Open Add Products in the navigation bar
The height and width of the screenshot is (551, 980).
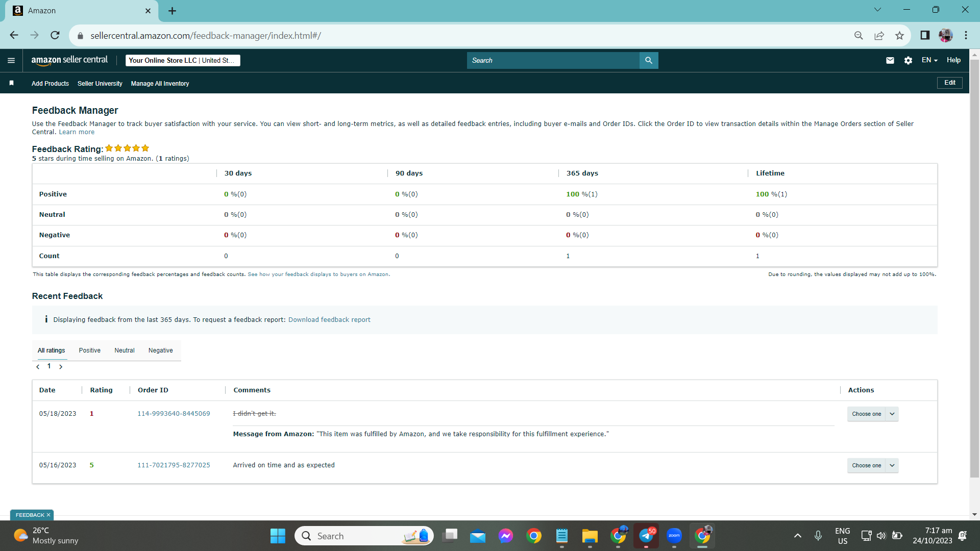(x=50, y=84)
